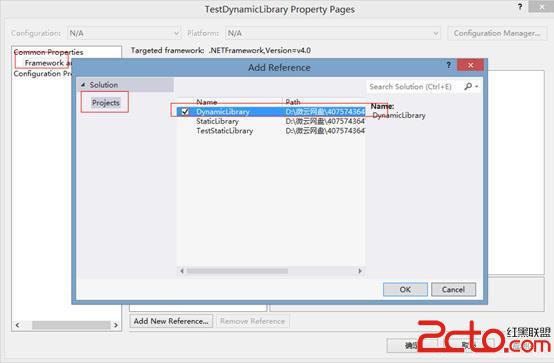Open the search options dropdown arrow
Image resolution: width=554 pixels, height=363 pixels.
point(477,87)
